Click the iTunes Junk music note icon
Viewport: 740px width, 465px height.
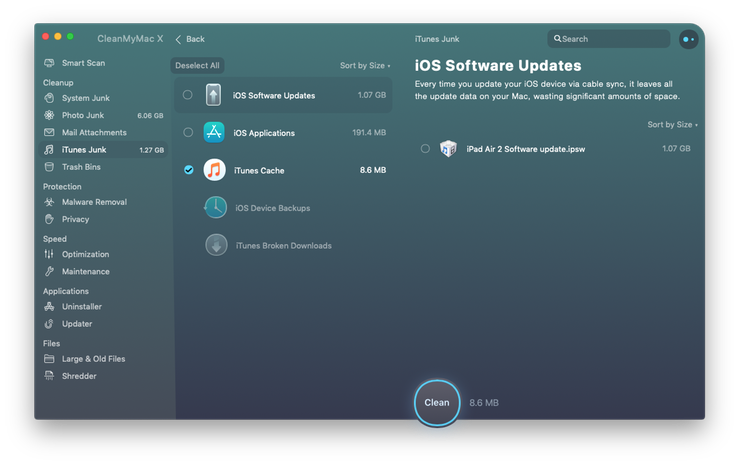point(49,150)
